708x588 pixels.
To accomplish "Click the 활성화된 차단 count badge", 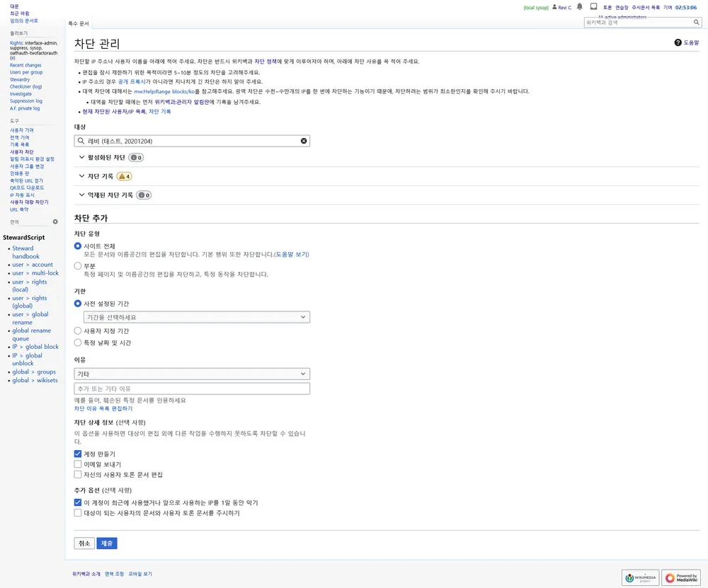I will tap(137, 158).
